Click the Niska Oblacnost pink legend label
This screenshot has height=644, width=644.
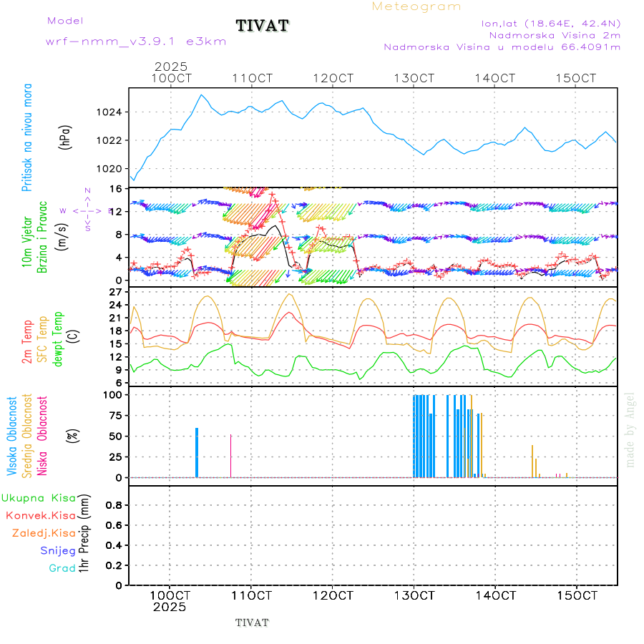[x=42, y=435]
